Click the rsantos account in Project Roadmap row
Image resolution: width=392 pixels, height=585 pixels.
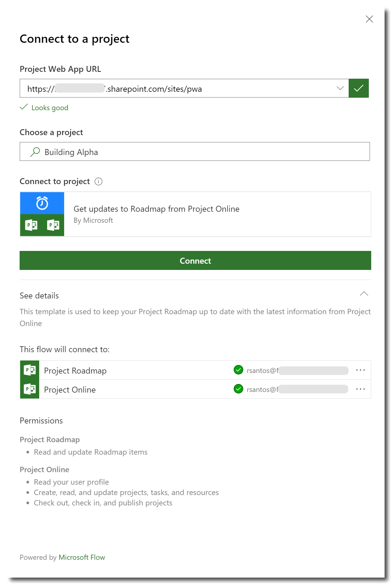pos(297,371)
